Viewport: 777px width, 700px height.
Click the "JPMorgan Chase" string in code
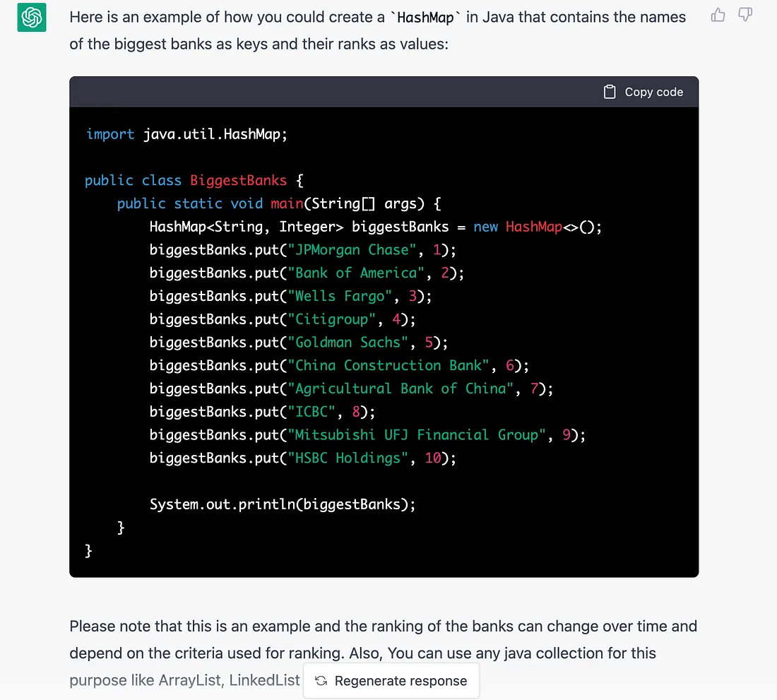pos(352,249)
